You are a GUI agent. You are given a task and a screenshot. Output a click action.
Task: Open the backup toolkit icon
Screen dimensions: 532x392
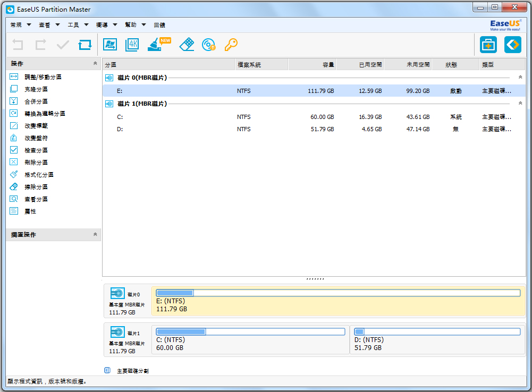[488, 45]
